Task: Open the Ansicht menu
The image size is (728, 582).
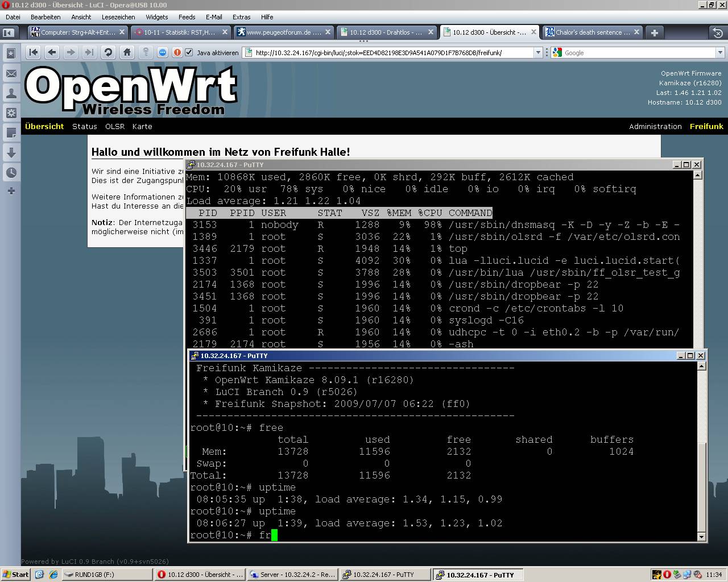Action: (81, 17)
